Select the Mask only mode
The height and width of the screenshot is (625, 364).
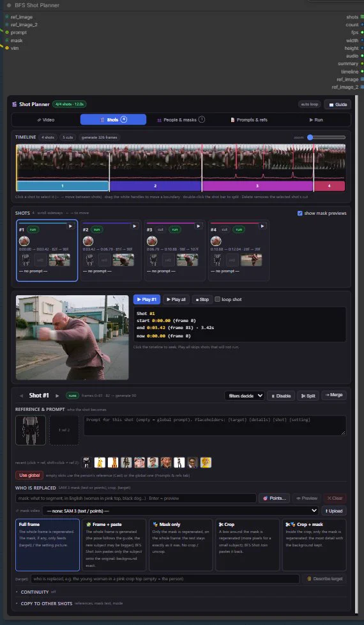[181, 545]
